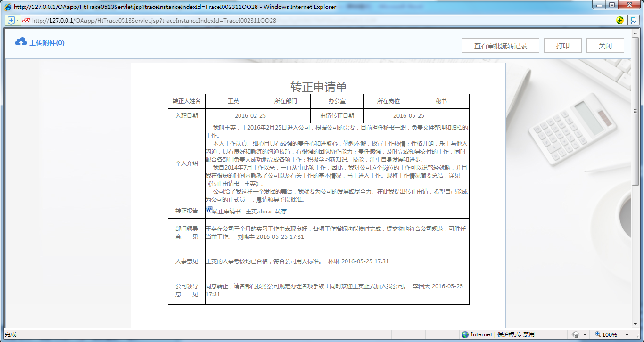Click the Internet zone globe in the status bar
The image size is (644, 342).
(x=466, y=334)
